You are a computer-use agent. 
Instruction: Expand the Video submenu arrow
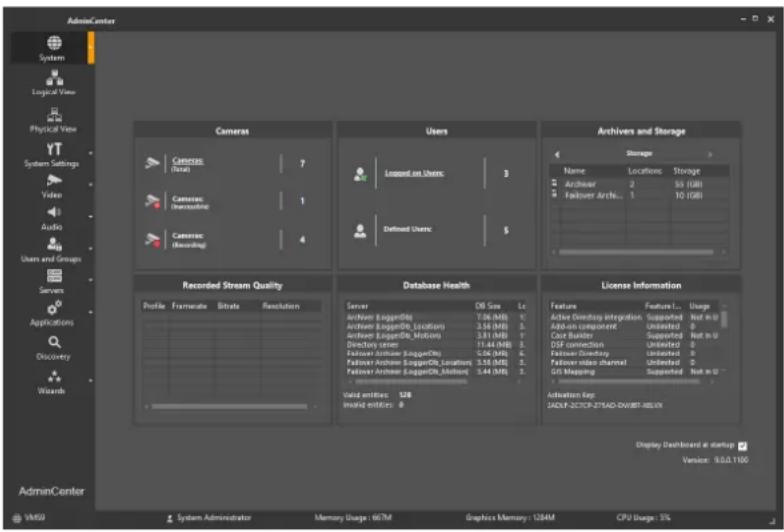(x=91, y=185)
